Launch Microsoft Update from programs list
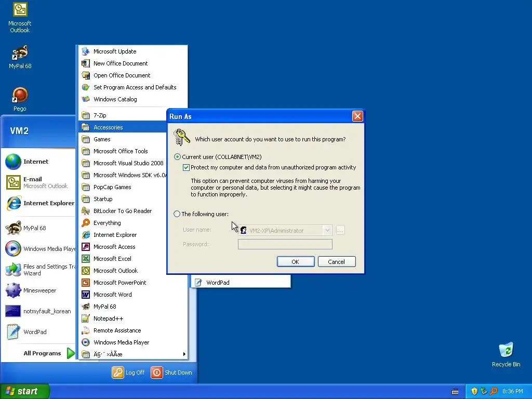The height and width of the screenshot is (399, 532). (134, 51)
